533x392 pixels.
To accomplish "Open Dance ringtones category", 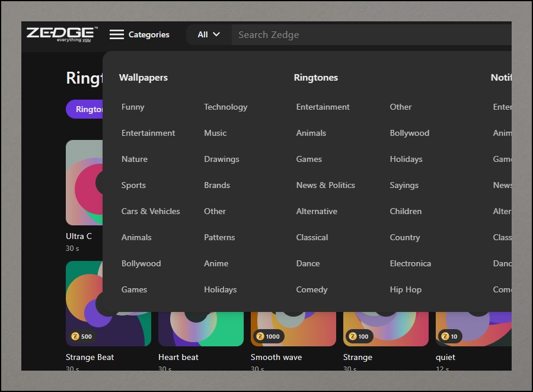I will [x=308, y=263].
